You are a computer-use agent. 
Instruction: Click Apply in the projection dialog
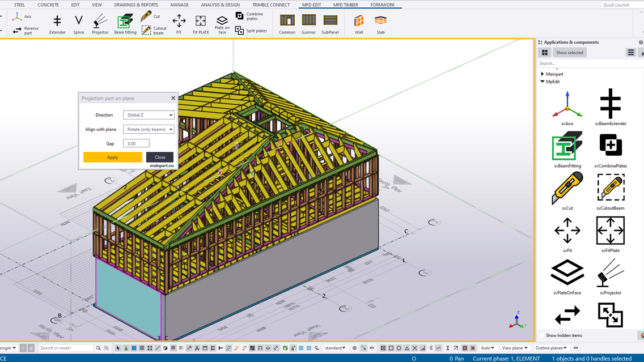(113, 157)
